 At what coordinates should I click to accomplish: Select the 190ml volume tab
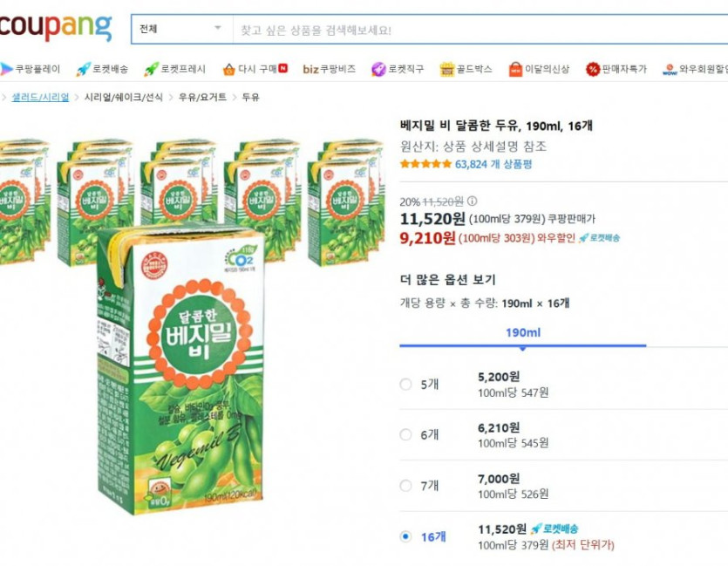pyautogui.click(x=522, y=332)
